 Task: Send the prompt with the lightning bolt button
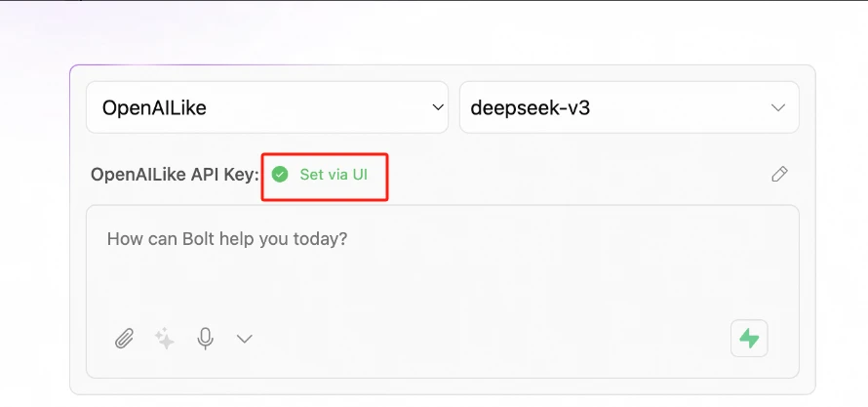click(x=749, y=339)
